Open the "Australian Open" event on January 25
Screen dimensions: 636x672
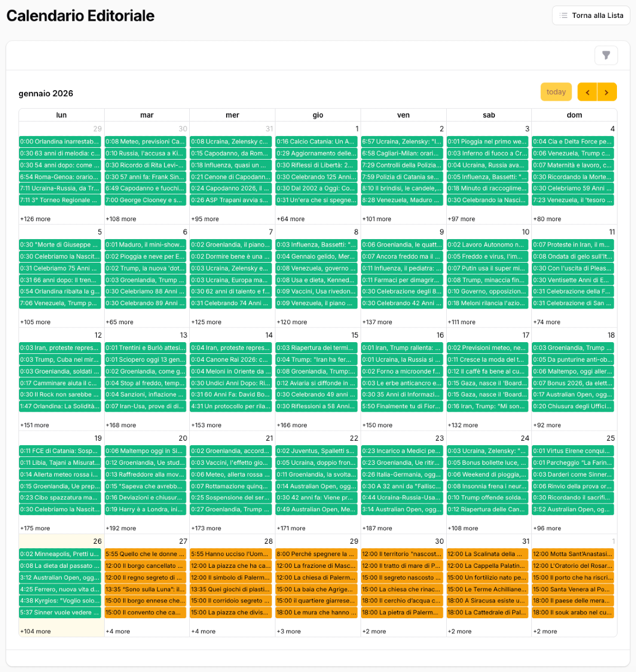click(x=573, y=509)
